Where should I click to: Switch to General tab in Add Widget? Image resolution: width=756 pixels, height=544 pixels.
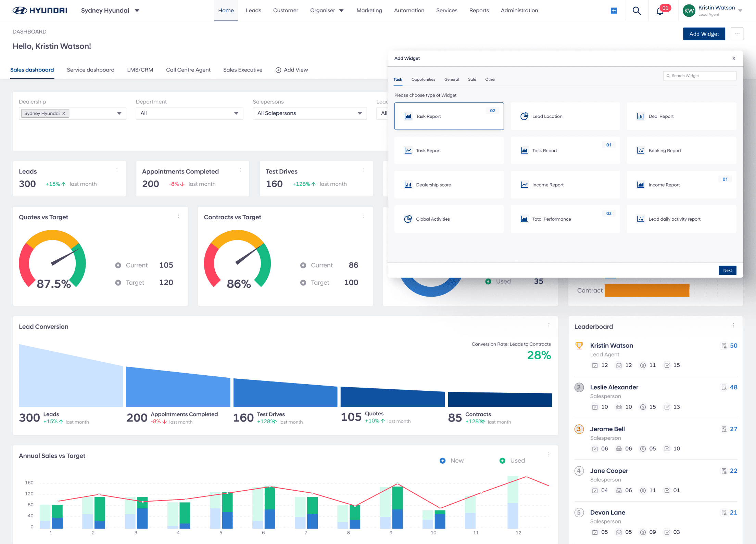pos(451,79)
